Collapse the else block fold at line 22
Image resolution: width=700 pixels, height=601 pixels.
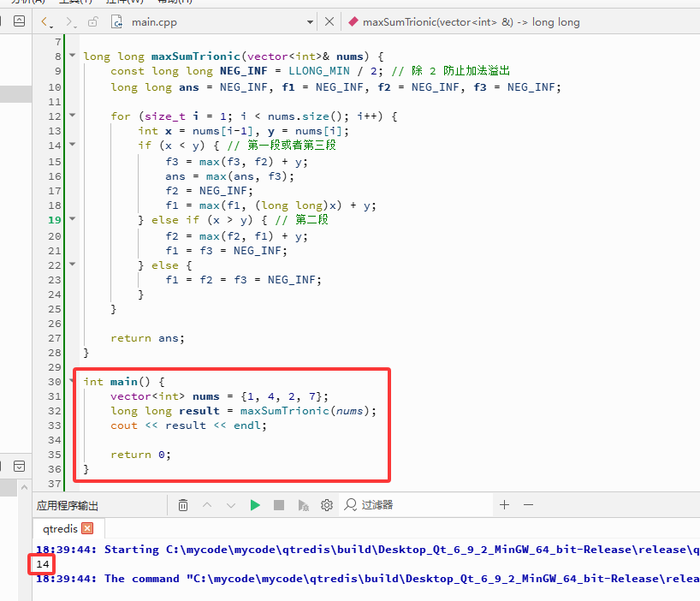(x=73, y=265)
